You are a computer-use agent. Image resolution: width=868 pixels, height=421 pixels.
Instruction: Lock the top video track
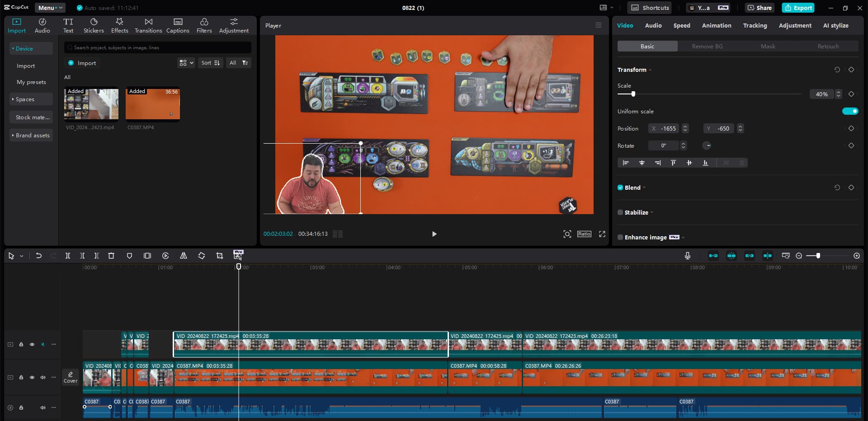pos(21,344)
